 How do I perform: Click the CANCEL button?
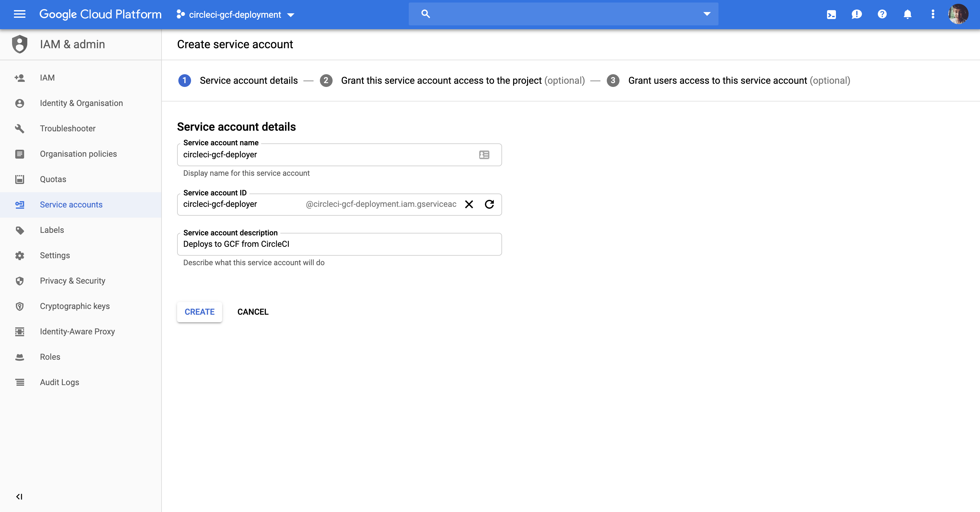coord(253,312)
